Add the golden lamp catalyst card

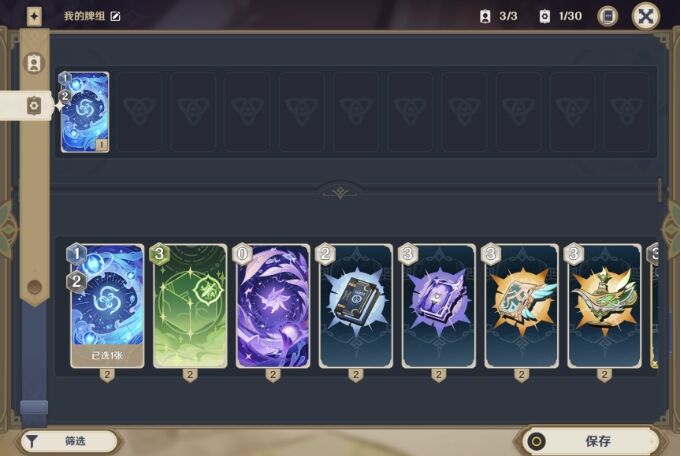(605, 306)
